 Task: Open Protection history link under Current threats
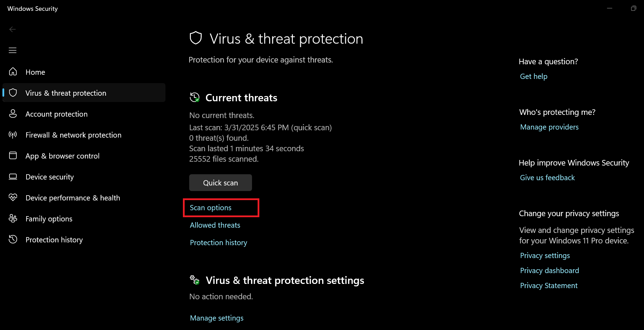point(219,243)
